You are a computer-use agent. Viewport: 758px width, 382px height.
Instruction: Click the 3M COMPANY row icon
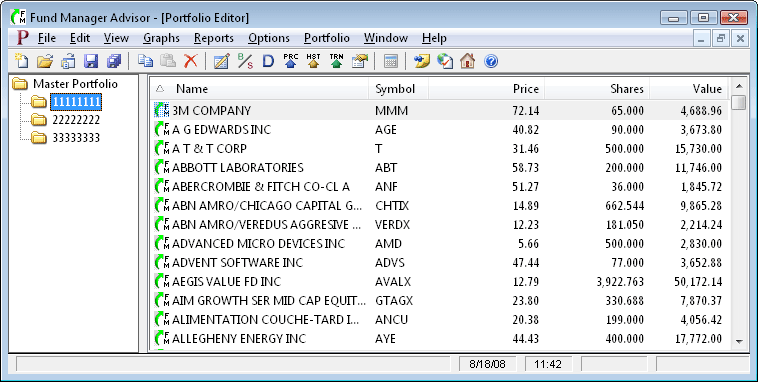(x=161, y=110)
